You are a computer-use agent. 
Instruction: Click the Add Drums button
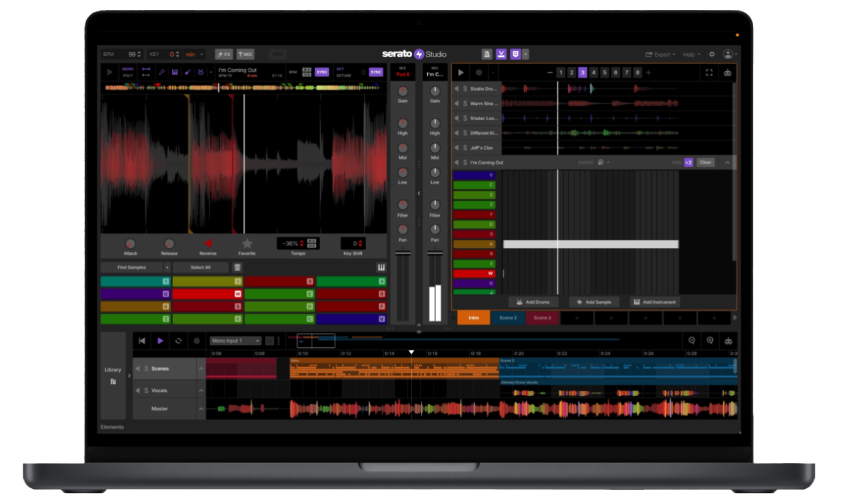tap(534, 302)
